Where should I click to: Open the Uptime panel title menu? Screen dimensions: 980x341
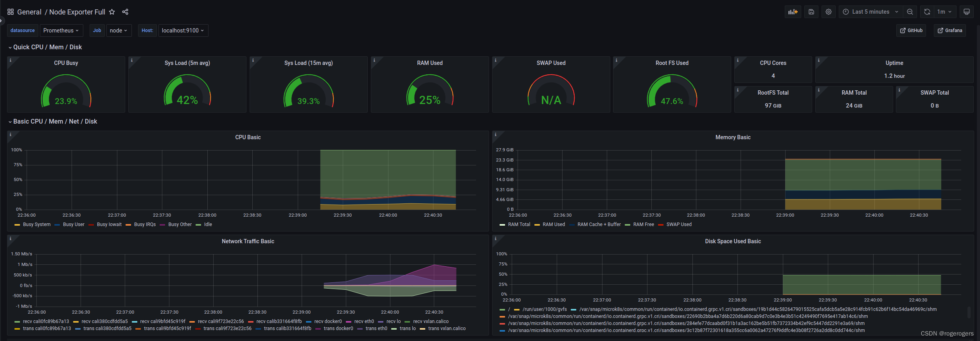894,63
